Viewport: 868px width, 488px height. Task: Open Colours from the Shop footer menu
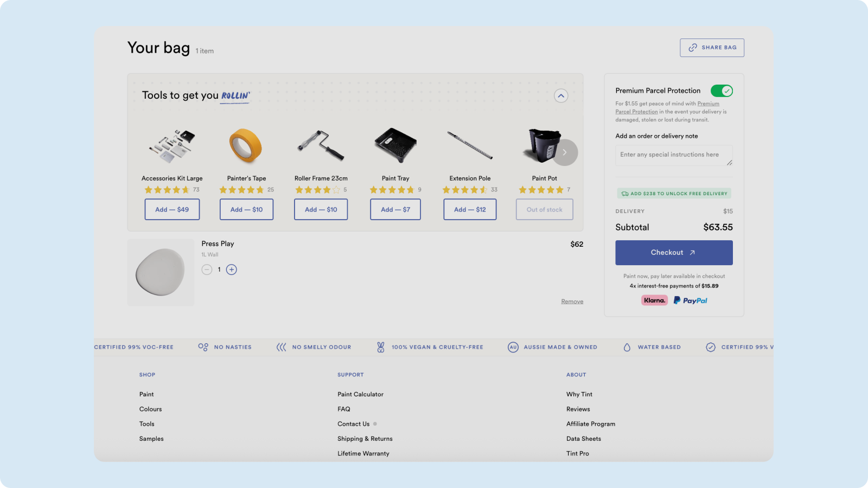(x=150, y=409)
